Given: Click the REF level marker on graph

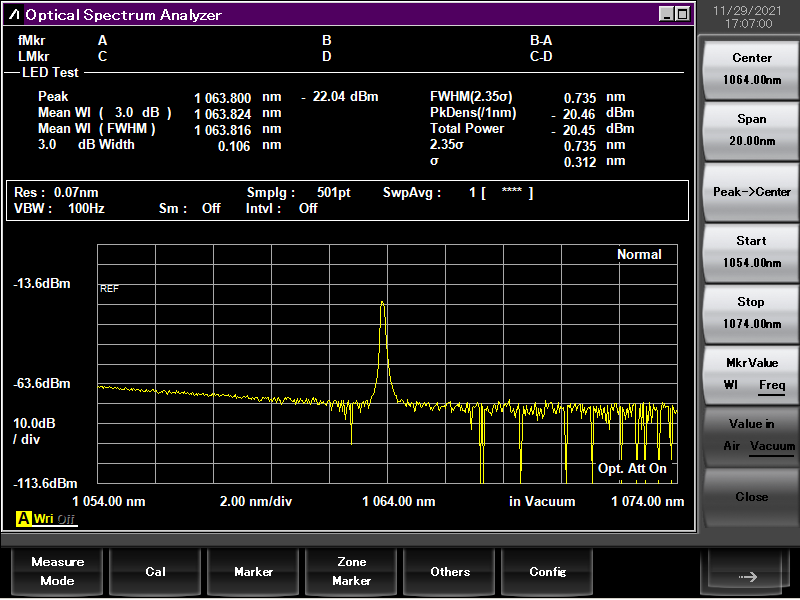Looking at the screenshot, I should [x=109, y=288].
